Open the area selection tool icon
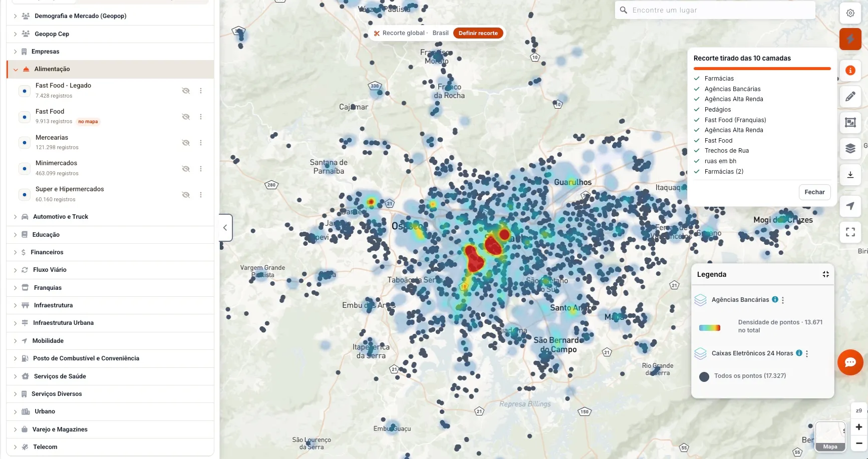The height and width of the screenshot is (459, 868). click(850, 122)
